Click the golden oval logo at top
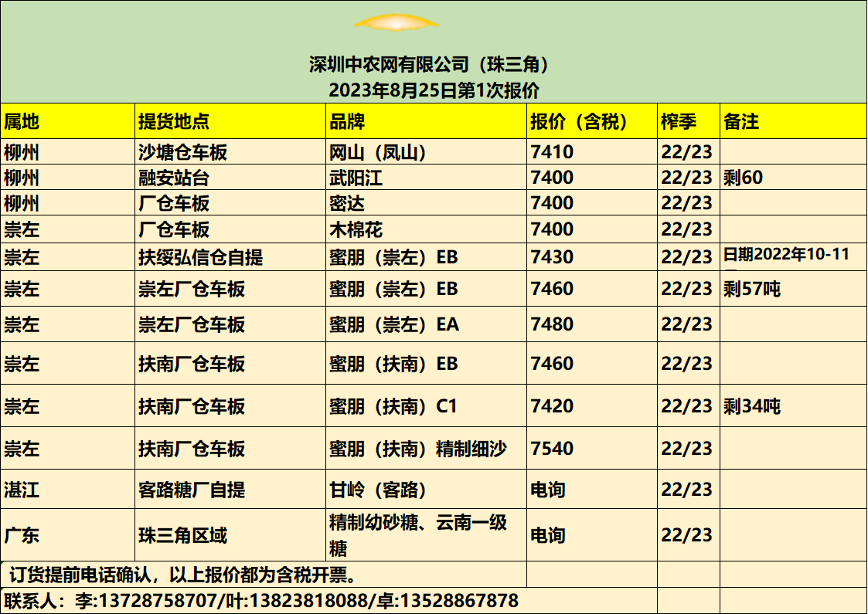The width and height of the screenshot is (868, 614). pyautogui.click(x=397, y=23)
